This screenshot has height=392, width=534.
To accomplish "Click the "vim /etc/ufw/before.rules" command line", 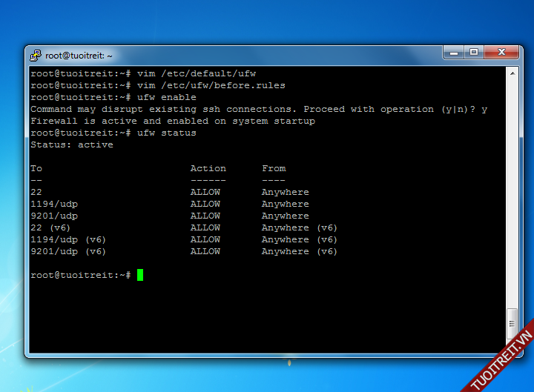I will (211, 85).
